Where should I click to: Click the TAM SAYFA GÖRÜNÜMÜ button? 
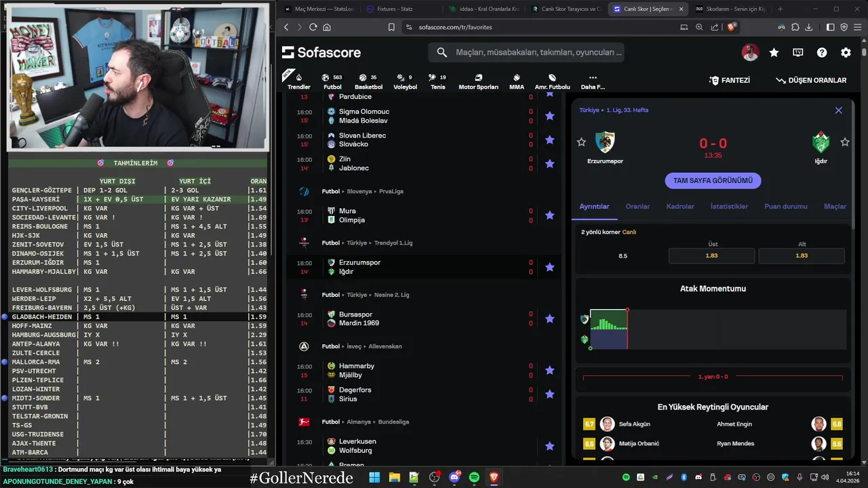coord(713,180)
